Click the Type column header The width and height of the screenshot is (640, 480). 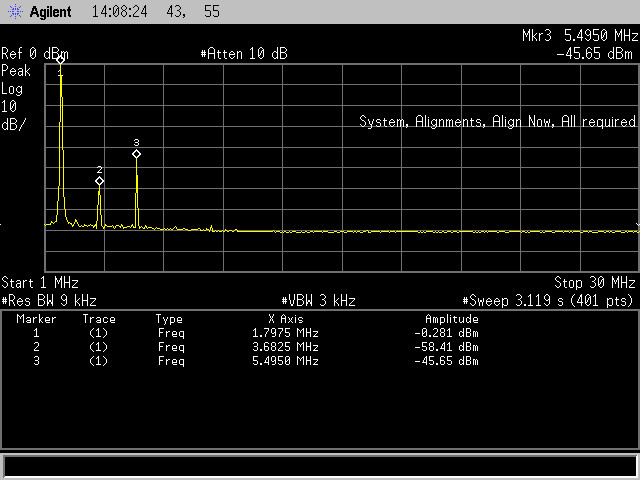(169, 319)
